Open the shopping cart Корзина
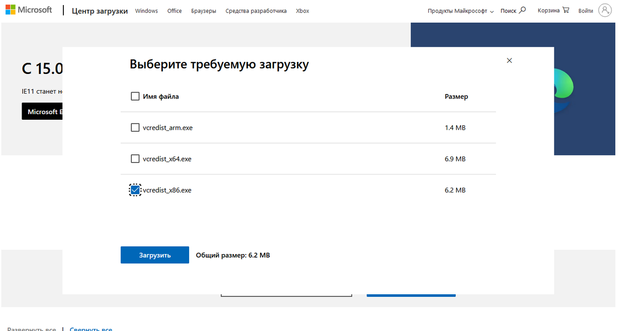Screen dimensions: 644x331 [553, 10]
